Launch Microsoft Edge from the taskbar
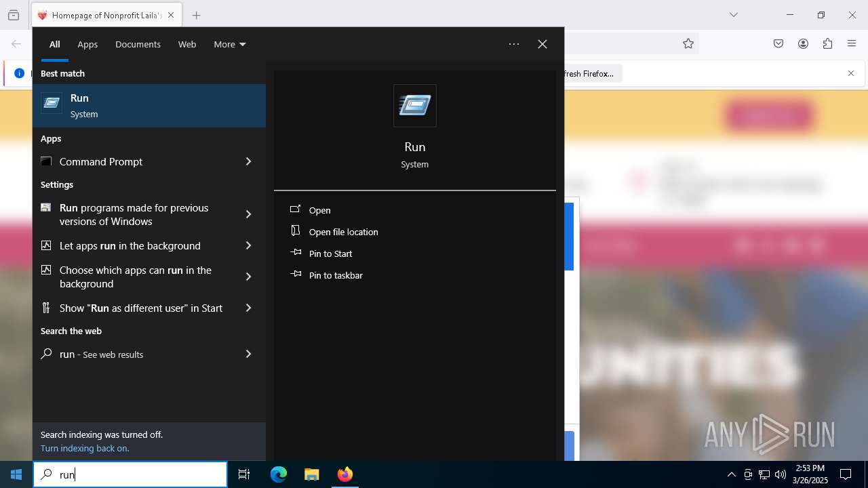868x488 pixels. [279, 474]
